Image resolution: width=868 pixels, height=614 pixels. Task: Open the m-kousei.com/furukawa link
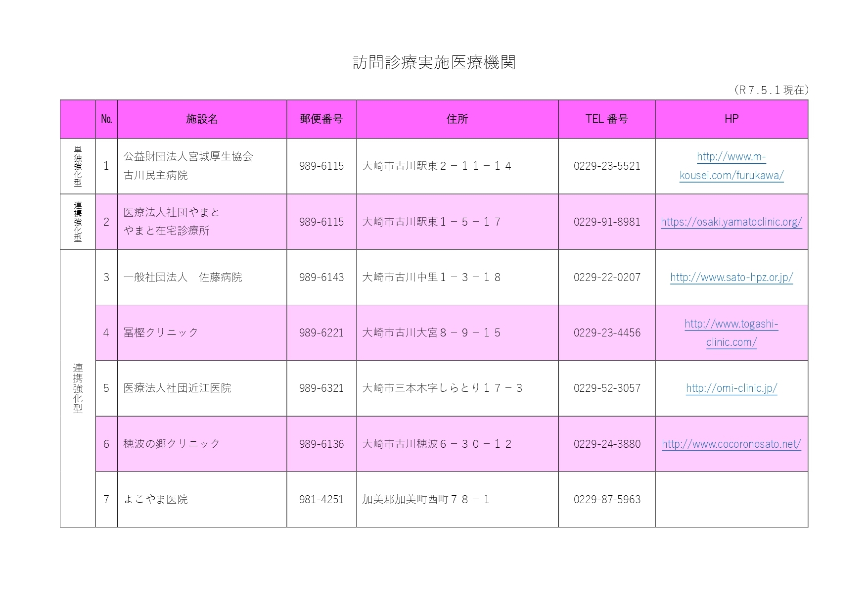(731, 166)
